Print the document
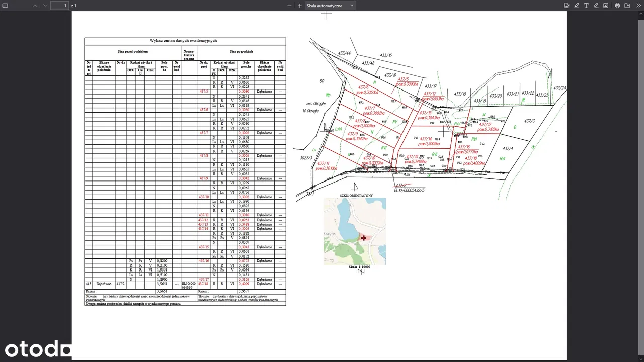 point(617,5)
